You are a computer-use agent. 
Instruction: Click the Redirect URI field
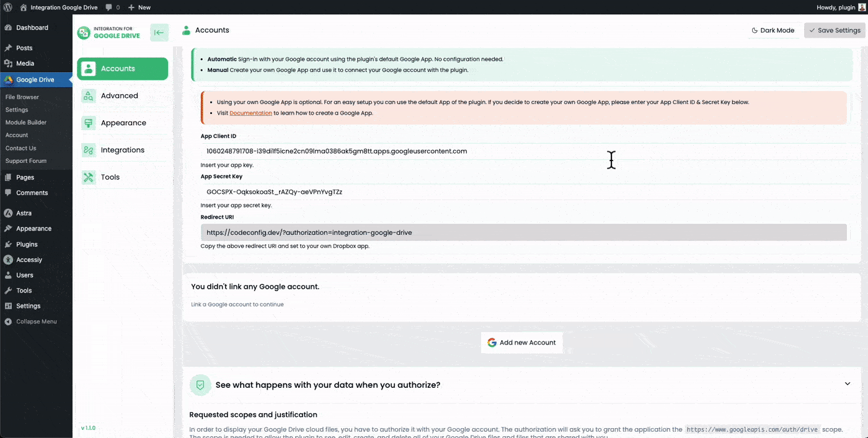tap(523, 232)
